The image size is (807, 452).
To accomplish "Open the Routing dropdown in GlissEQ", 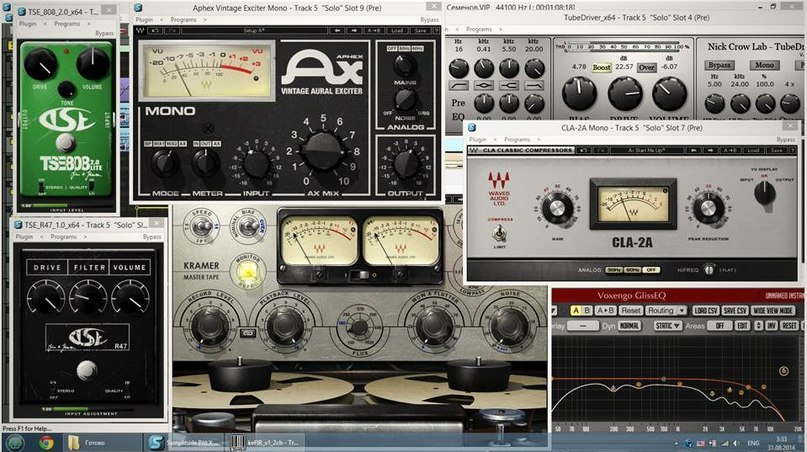I will click(x=666, y=310).
